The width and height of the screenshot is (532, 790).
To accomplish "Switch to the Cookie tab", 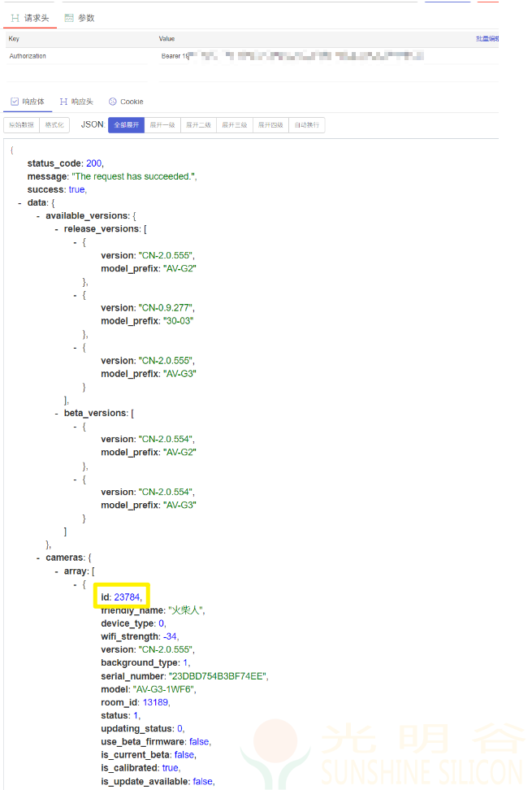I will pyautogui.click(x=126, y=102).
